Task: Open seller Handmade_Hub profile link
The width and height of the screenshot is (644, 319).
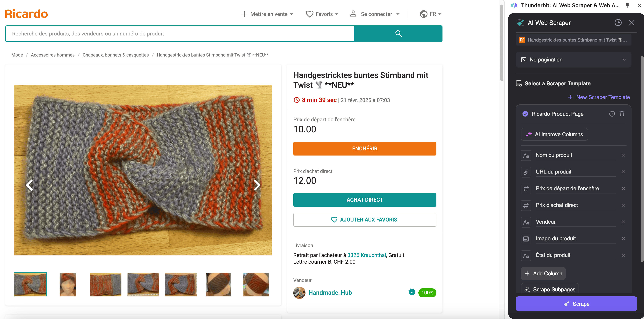Action: [x=330, y=292]
